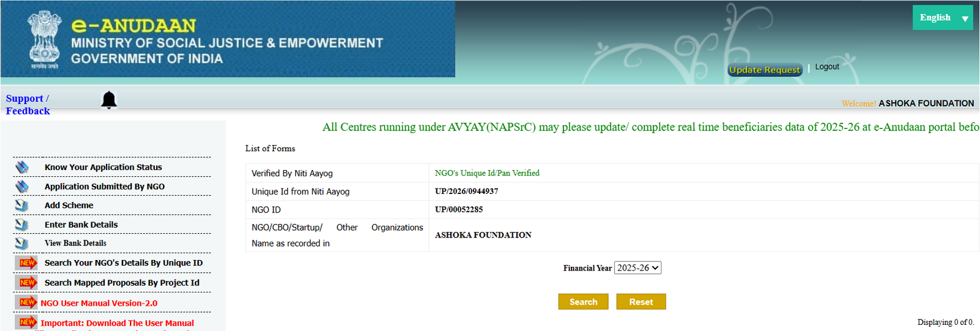Click icon beside View Bank Details
Viewport: 980px width, 331px height.
coord(22,244)
